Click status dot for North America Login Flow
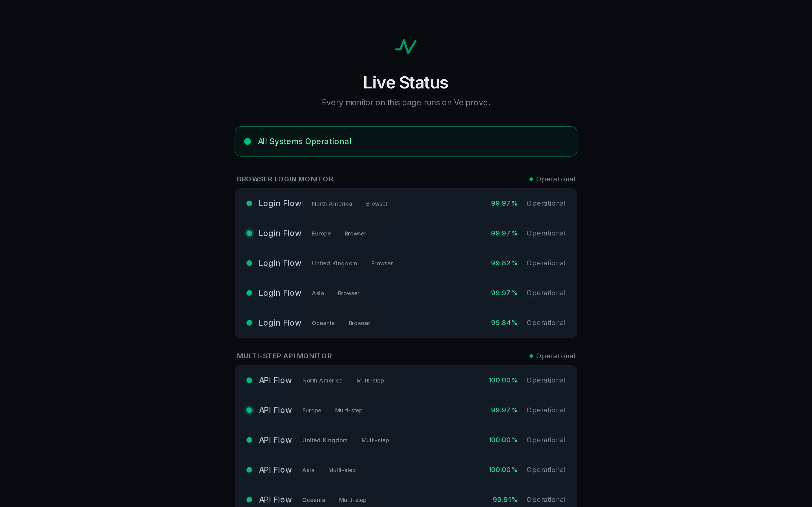 tap(249, 203)
